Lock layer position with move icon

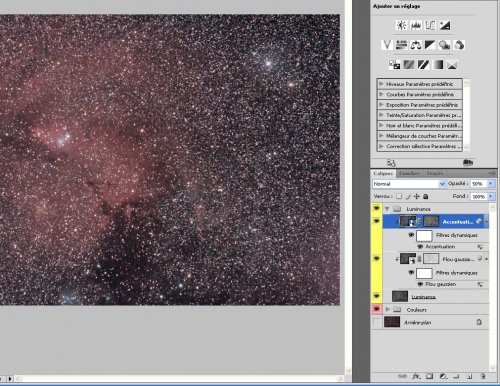pos(417,196)
